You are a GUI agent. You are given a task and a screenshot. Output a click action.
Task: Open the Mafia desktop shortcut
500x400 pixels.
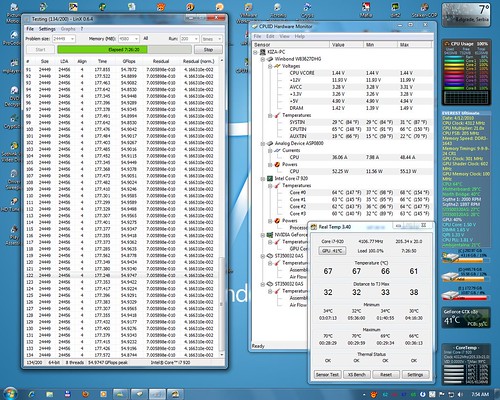point(366,10)
